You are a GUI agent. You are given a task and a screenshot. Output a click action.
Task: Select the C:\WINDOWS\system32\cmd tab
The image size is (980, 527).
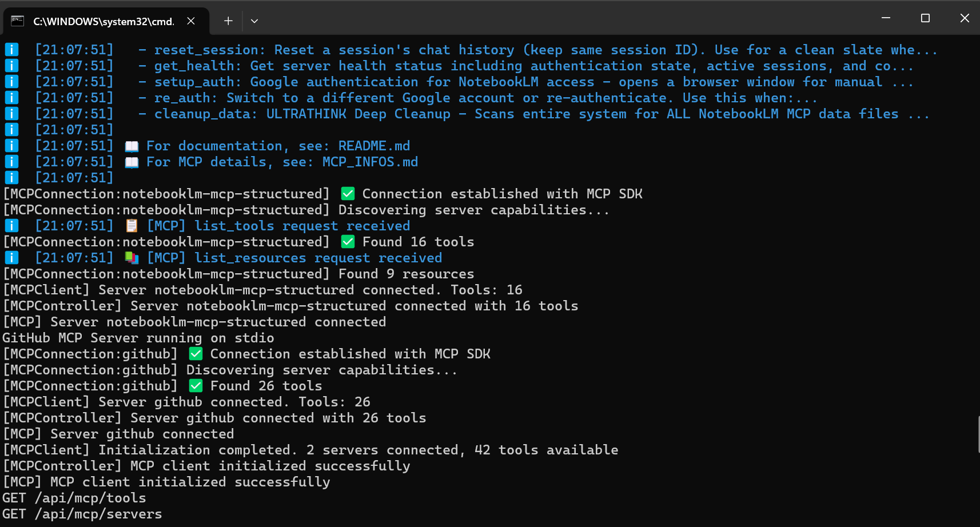(x=103, y=21)
